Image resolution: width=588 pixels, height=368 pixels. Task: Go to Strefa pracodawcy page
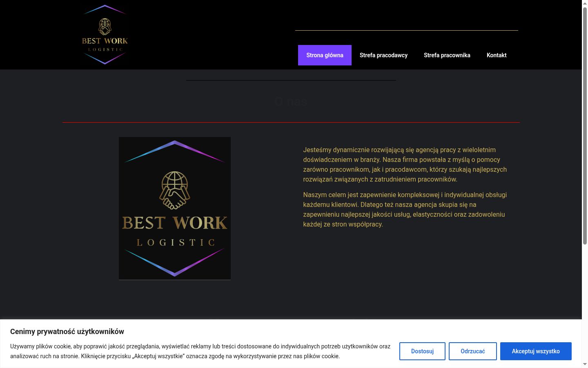[383, 55]
